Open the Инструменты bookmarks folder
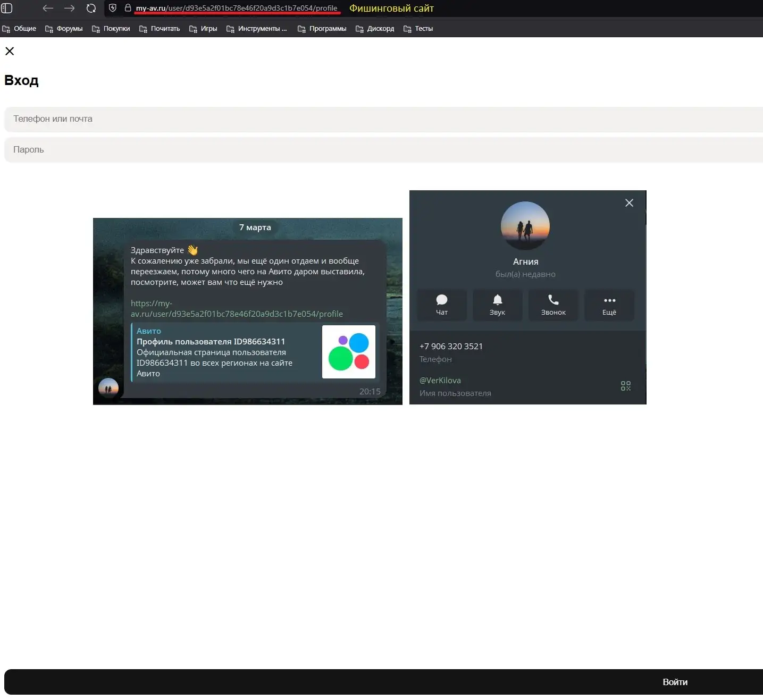Screen dimensions: 763x700 pos(257,29)
